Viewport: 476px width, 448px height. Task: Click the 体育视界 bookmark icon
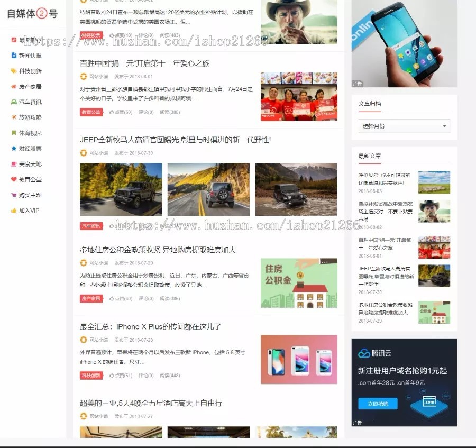tap(15, 133)
